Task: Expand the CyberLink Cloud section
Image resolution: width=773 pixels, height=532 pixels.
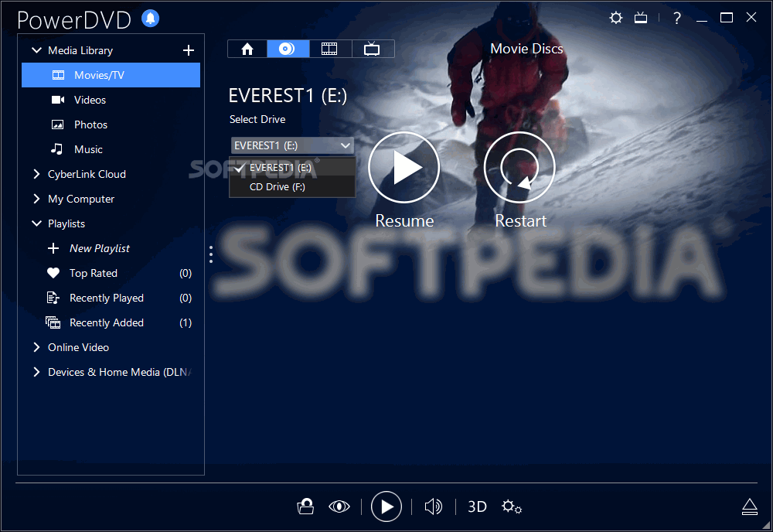Action: (x=36, y=174)
